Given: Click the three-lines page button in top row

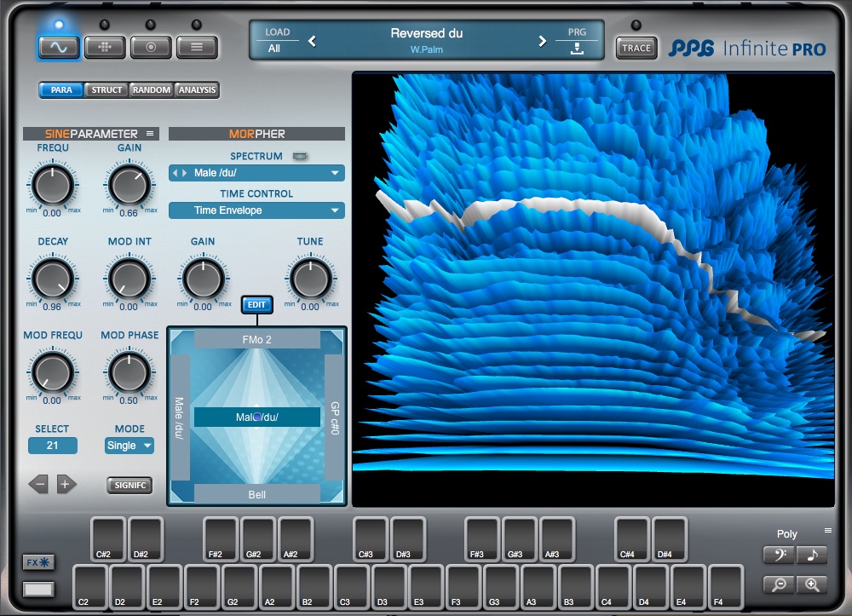Looking at the screenshot, I should pos(197,47).
